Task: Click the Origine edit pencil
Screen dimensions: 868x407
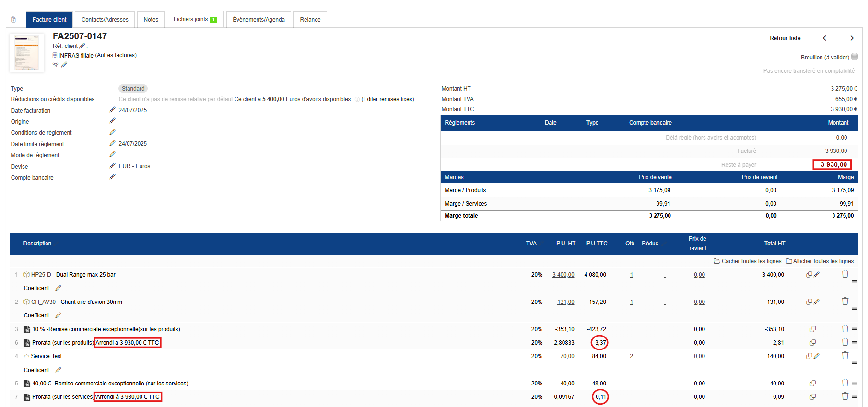Action: 112,121
